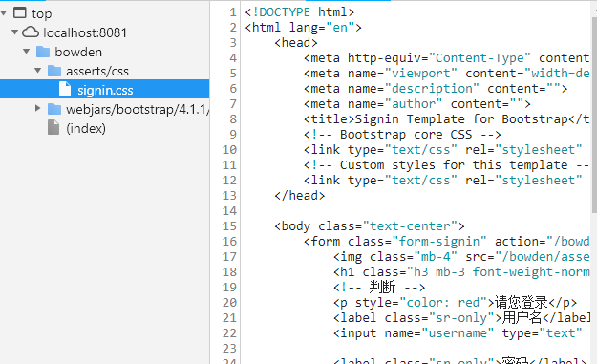Select the localhost:8081 domain label
Viewport: 597px width, 364px height.
coord(85,32)
